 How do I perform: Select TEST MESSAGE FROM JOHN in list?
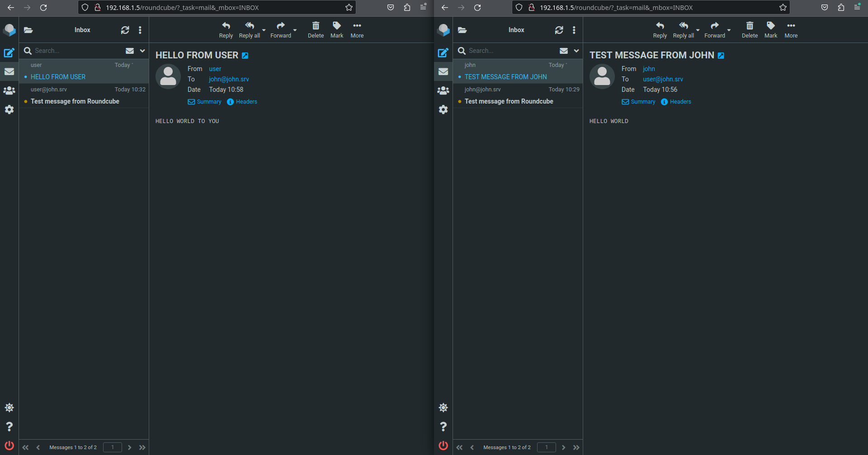[518, 71]
